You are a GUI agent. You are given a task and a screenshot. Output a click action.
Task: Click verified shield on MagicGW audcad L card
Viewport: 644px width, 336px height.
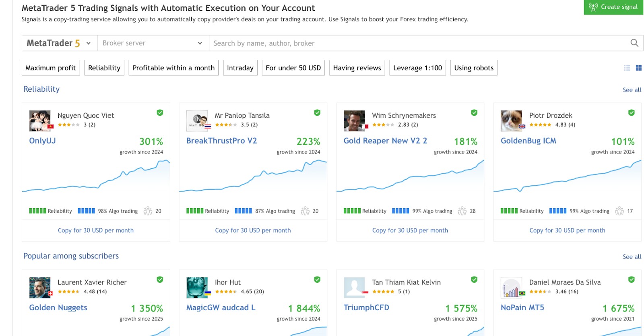(317, 280)
